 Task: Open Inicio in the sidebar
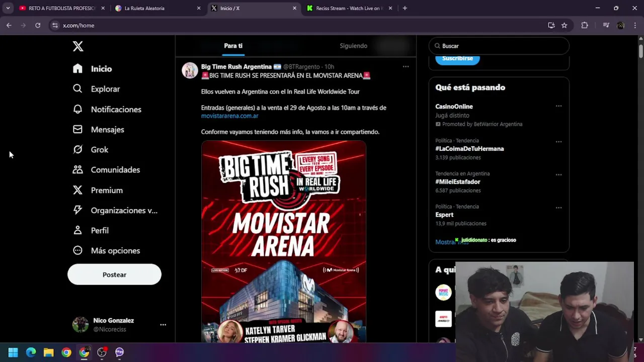tap(92, 69)
